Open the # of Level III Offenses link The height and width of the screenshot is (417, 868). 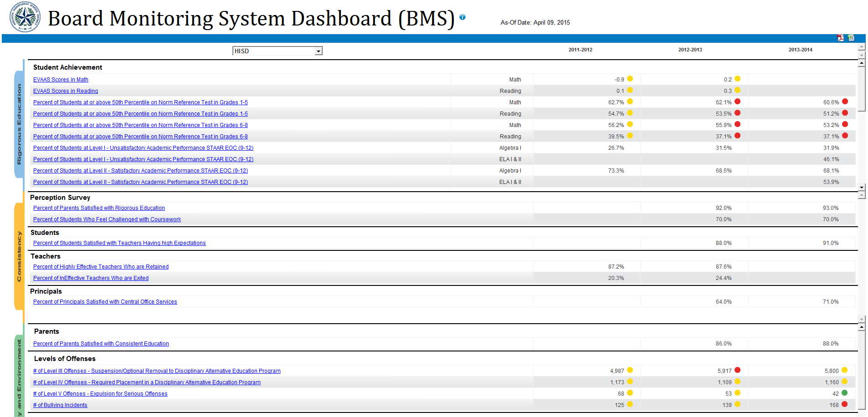click(157, 371)
